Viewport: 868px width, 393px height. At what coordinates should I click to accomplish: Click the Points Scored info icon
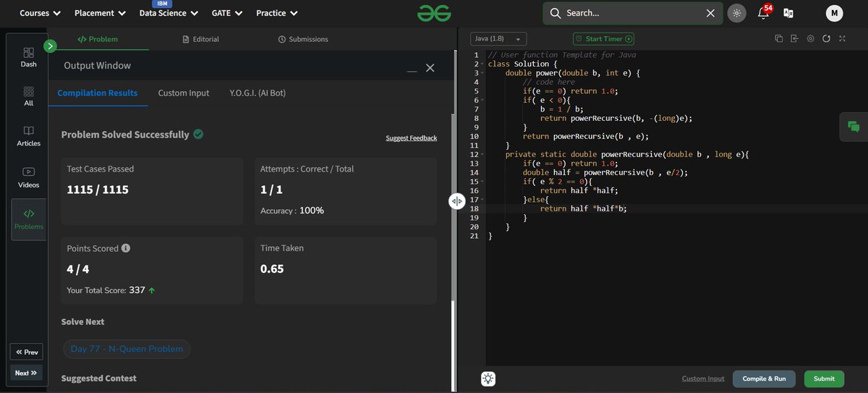pyautogui.click(x=126, y=248)
